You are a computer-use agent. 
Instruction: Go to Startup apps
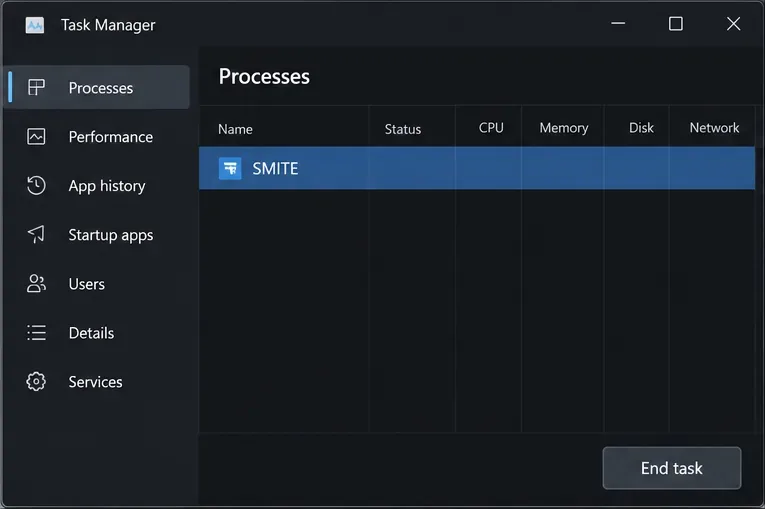97,235
